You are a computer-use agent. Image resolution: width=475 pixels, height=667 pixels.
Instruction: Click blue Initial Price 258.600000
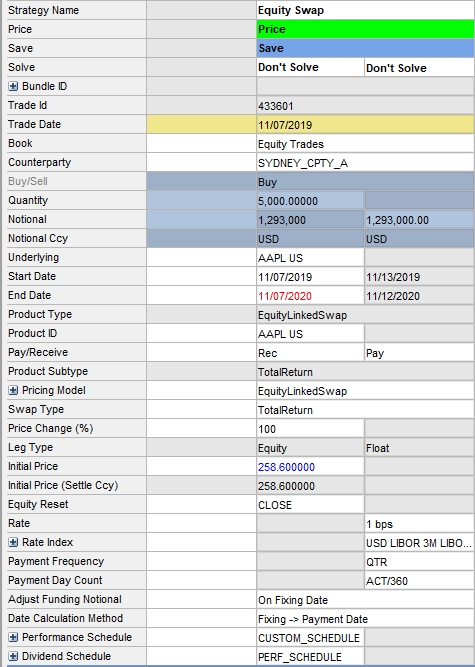310,466
